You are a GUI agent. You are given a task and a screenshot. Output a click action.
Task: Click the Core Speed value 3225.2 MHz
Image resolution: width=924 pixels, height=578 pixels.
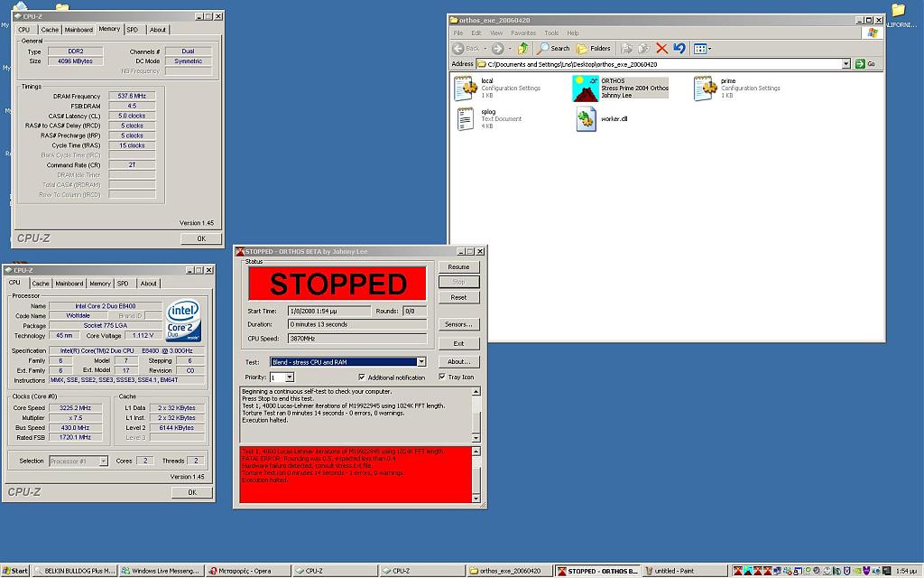tap(76, 408)
